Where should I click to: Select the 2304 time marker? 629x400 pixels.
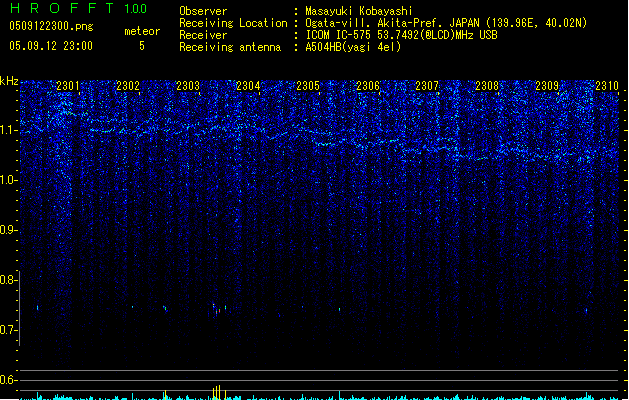coord(248,86)
